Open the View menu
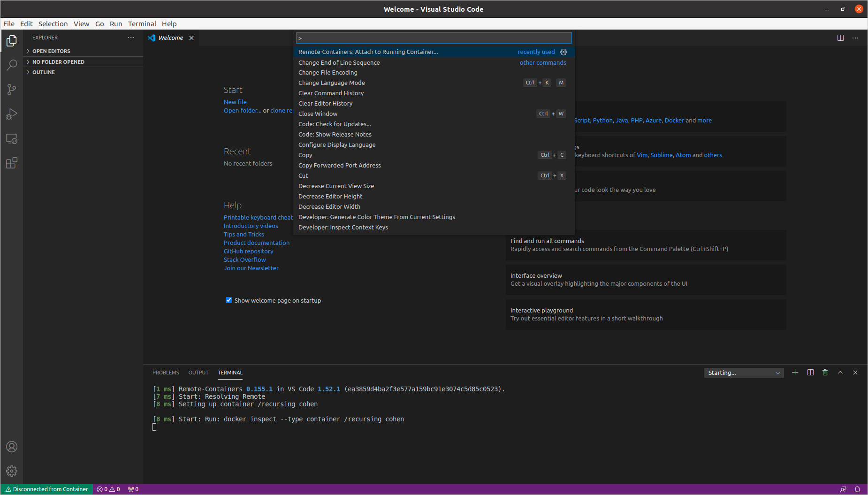This screenshot has height=495, width=868. 81,24
